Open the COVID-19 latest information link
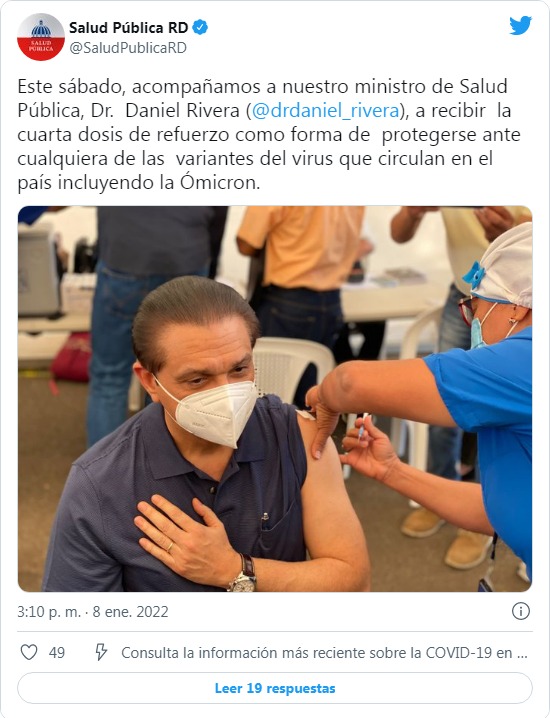 click(324, 653)
